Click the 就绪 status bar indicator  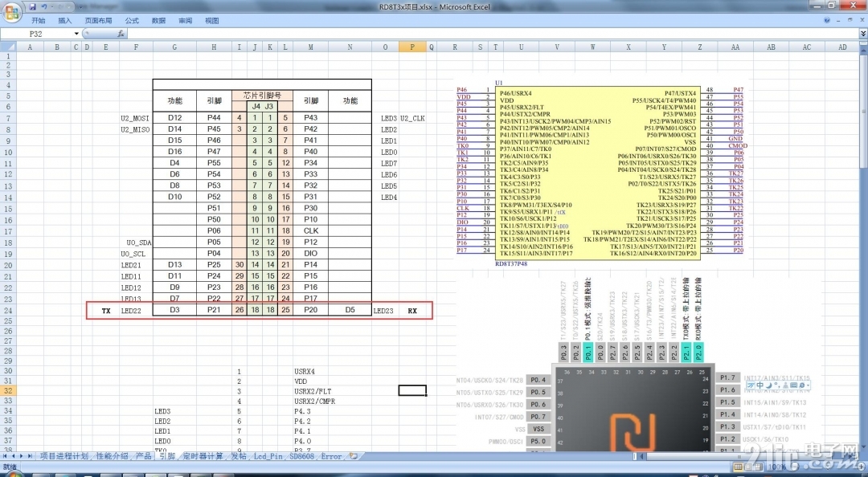[x=10, y=467]
